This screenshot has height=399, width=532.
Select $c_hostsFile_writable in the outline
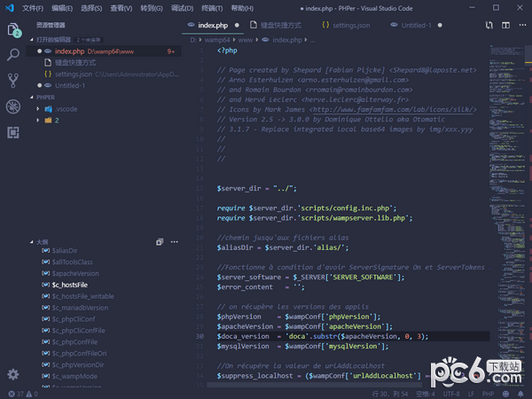(x=82, y=296)
